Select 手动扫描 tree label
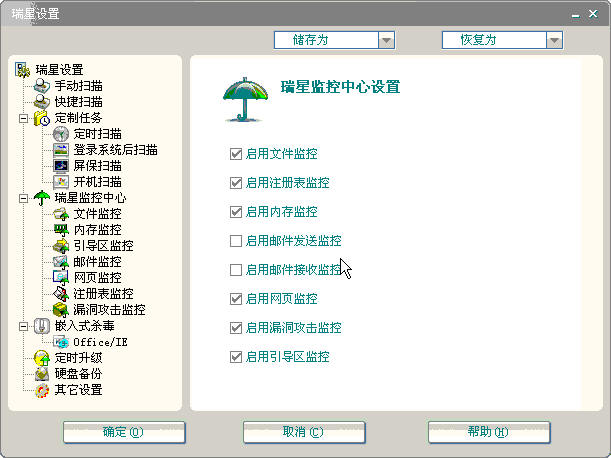 click(x=78, y=86)
